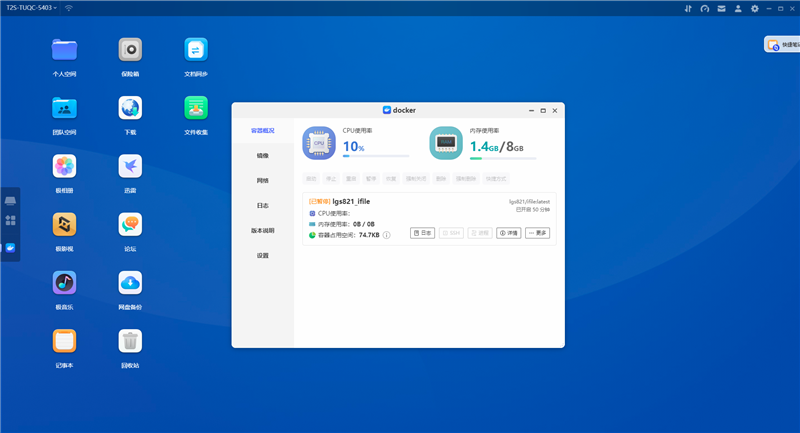Click the info icon beside 74.7KB
This screenshot has height=433, width=800.
[387, 235]
